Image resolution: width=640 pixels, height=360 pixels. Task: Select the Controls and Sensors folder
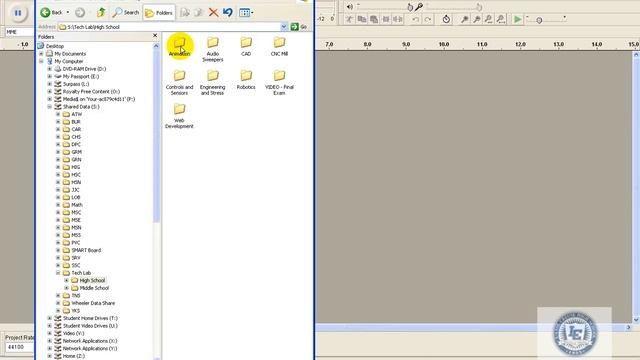179,82
